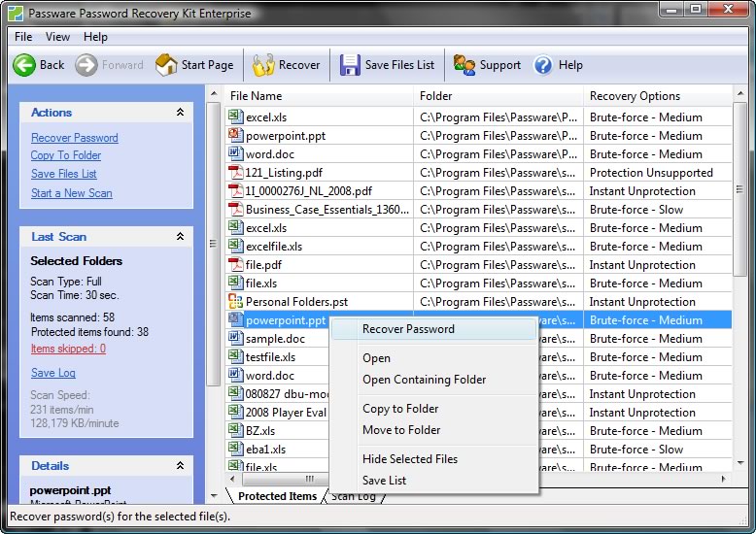
Task: Switch to the Protected Items tab
Action: 277,496
